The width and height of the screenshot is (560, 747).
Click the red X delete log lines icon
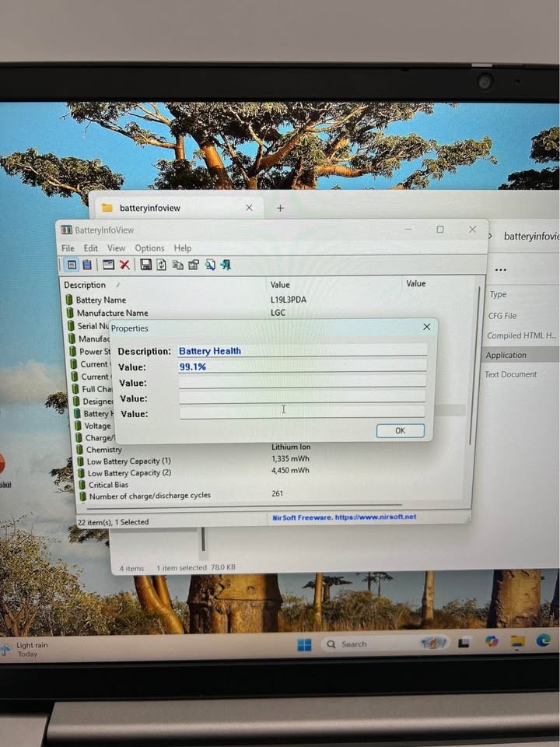pyautogui.click(x=124, y=265)
